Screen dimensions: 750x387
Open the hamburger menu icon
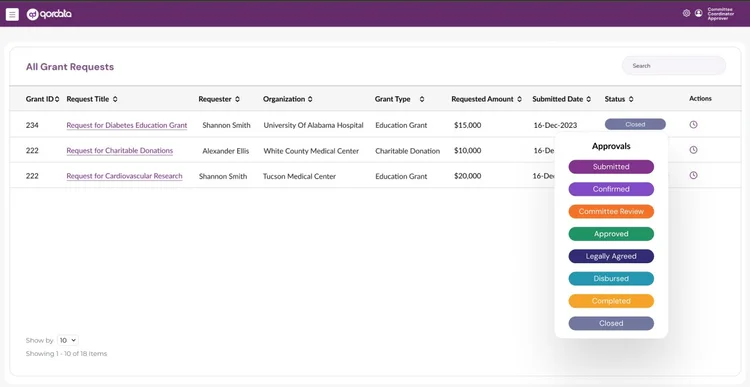pos(12,14)
